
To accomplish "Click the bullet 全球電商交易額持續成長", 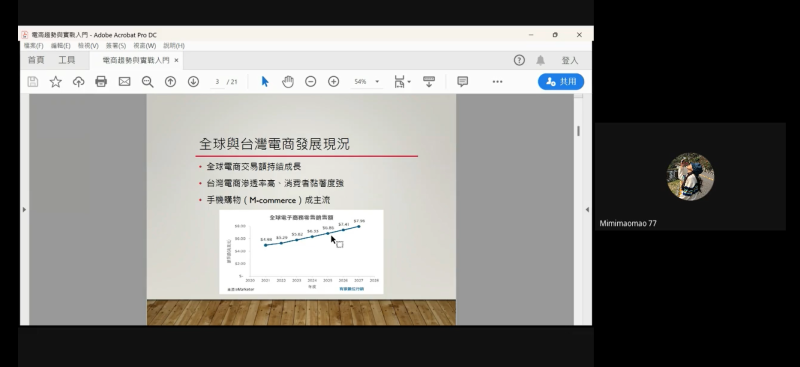I will coord(254,166).
